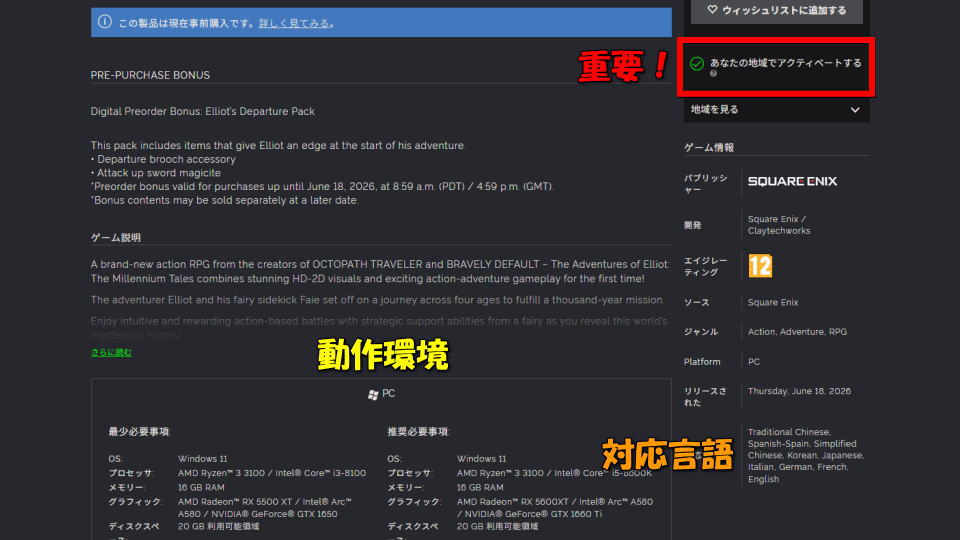
Task: Expand the 地域を見る region chevron
Action: (855, 110)
